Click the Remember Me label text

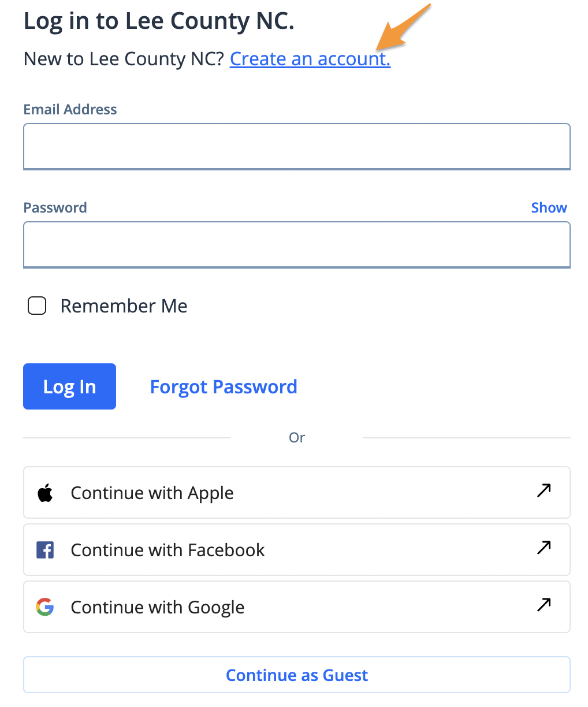124,306
